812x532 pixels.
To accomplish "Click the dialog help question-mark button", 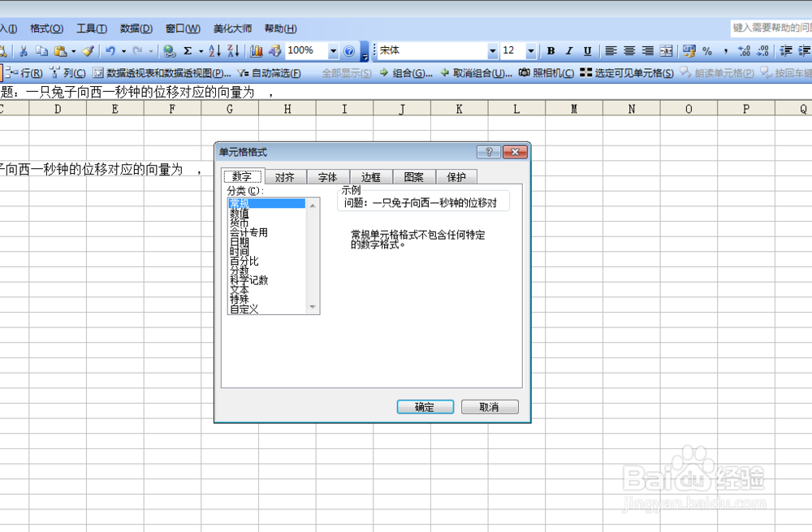I will click(x=489, y=152).
